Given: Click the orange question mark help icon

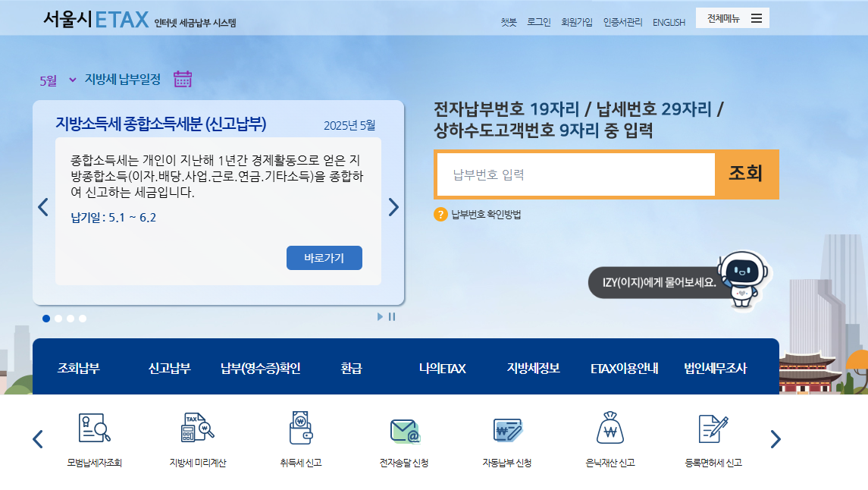Looking at the screenshot, I should tap(440, 214).
